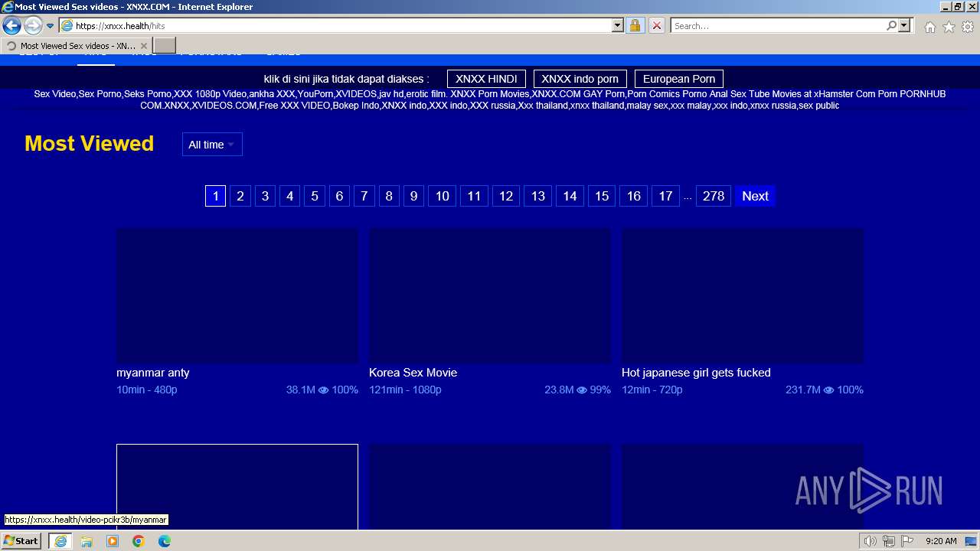The image size is (980, 551).
Task: Click the '10min - 480p' info text
Action: coord(147,390)
